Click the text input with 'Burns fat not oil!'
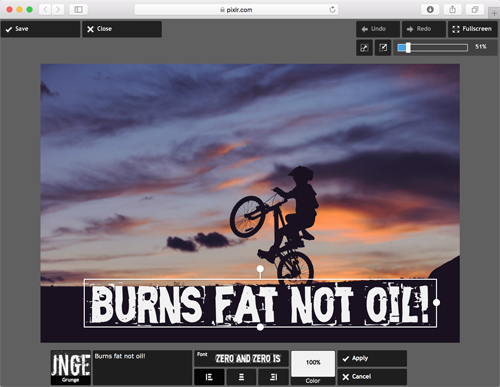 click(x=142, y=368)
